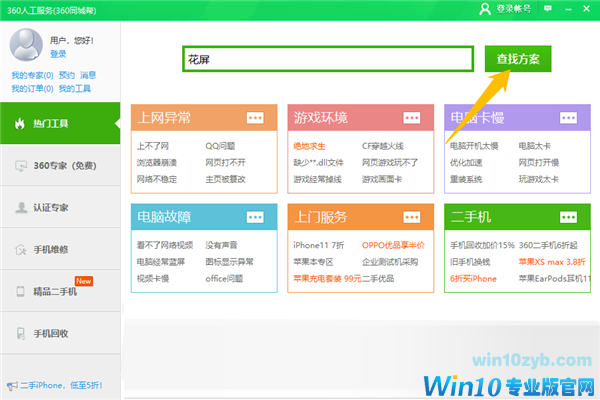Click the recycle phone icon beside 手机回收
Screen dimensions: 600x400
point(21,333)
